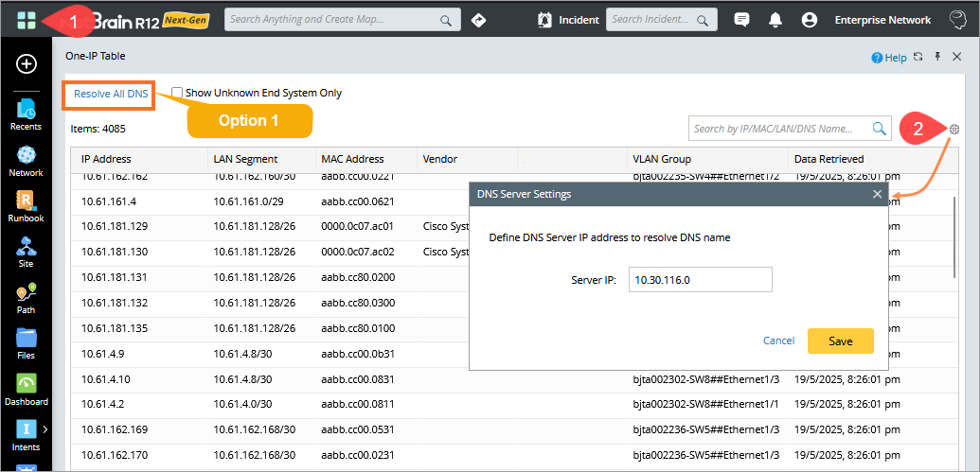Select IP address 10.61.181.129
Image resolution: width=980 pixels, height=472 pixels.
115,227
